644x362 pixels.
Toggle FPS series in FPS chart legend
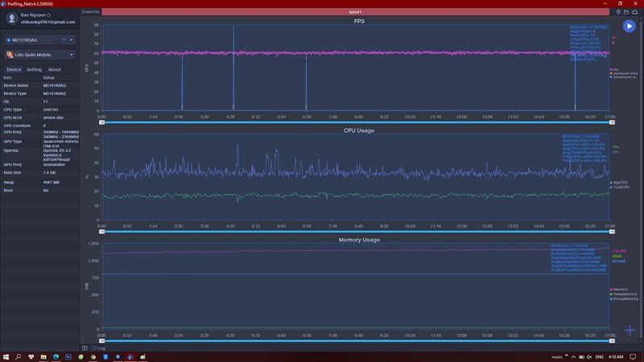614,70
